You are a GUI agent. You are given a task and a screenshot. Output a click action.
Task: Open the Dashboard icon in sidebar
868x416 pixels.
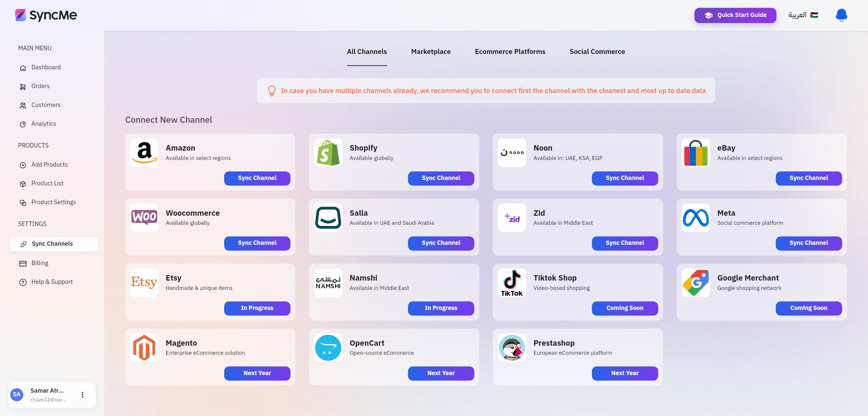(x=23, y=68)
